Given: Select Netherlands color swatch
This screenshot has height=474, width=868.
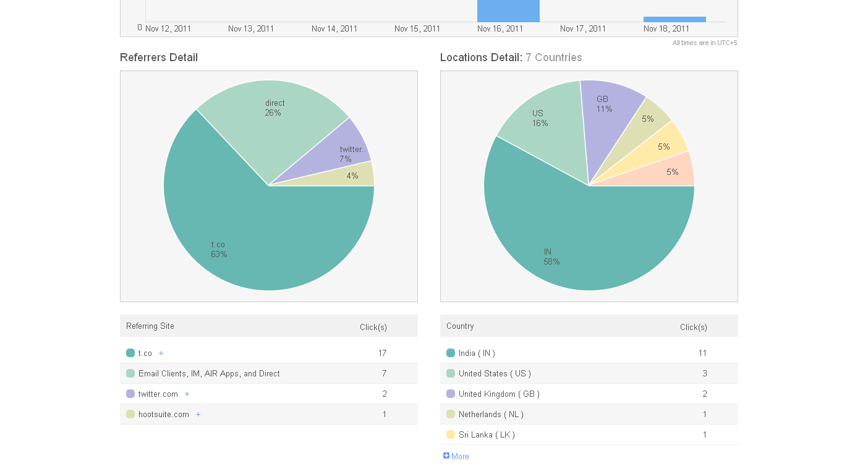Looking at the screenshot, I should (x=451, y=414).
